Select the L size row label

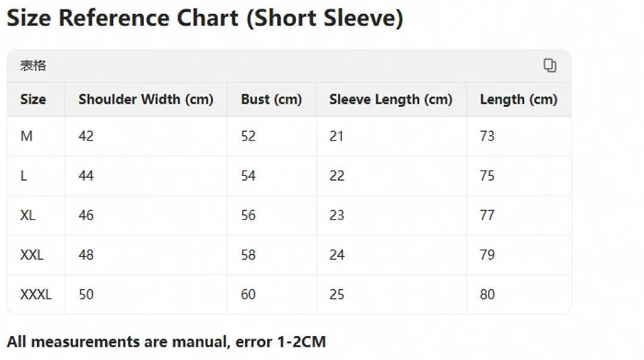pos(24,176)
